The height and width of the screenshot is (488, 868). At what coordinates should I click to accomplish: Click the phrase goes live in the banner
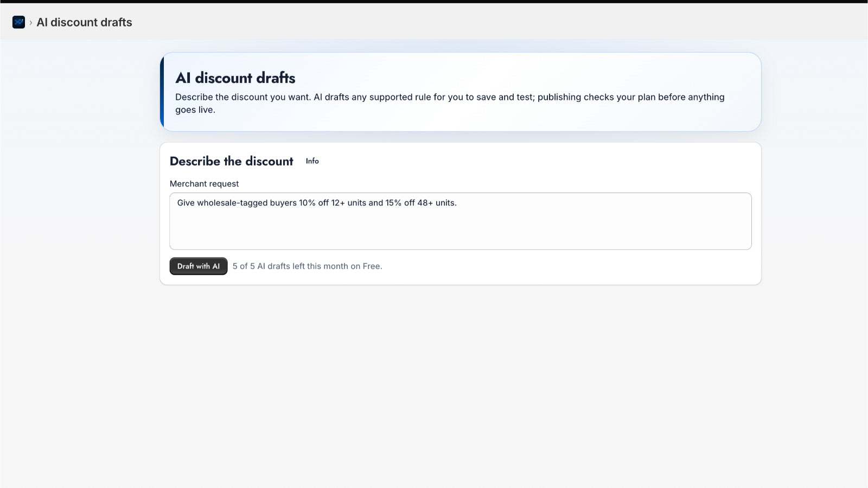click(x=194, y=110)
